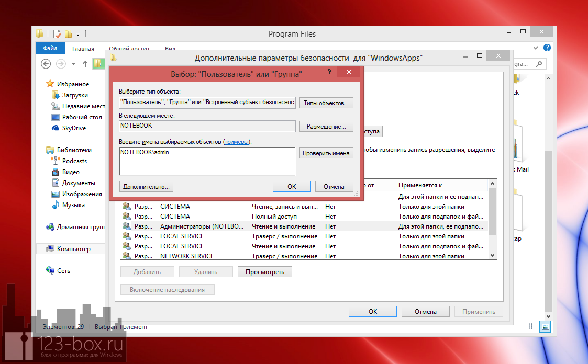This screenshot has width=588, height=364.
Task: Click the object names input field
Action: coord(207,161)
